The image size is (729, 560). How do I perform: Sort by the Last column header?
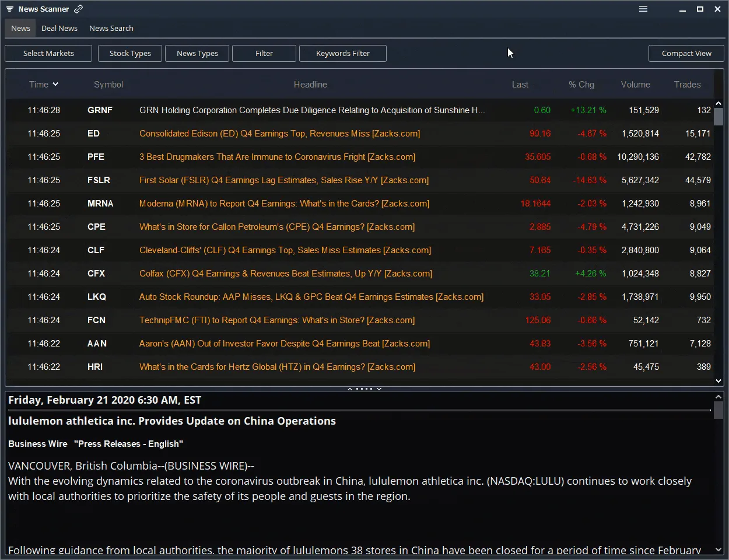click(520, 85)
